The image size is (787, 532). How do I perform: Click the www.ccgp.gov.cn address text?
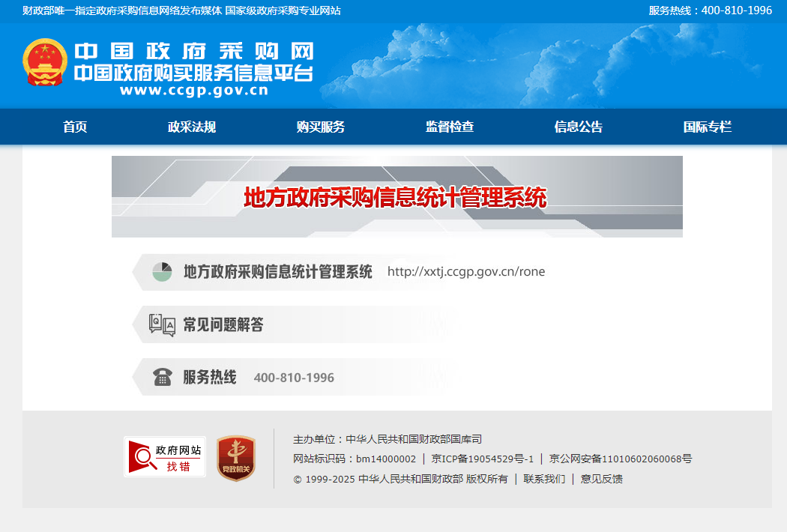[194, 91]
